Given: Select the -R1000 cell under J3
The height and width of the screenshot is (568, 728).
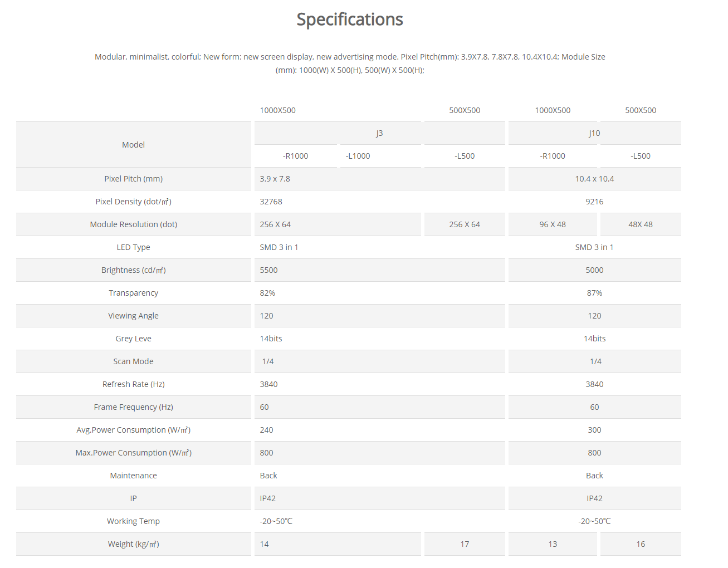Looking at the screenshot, I should coord(295,156).
